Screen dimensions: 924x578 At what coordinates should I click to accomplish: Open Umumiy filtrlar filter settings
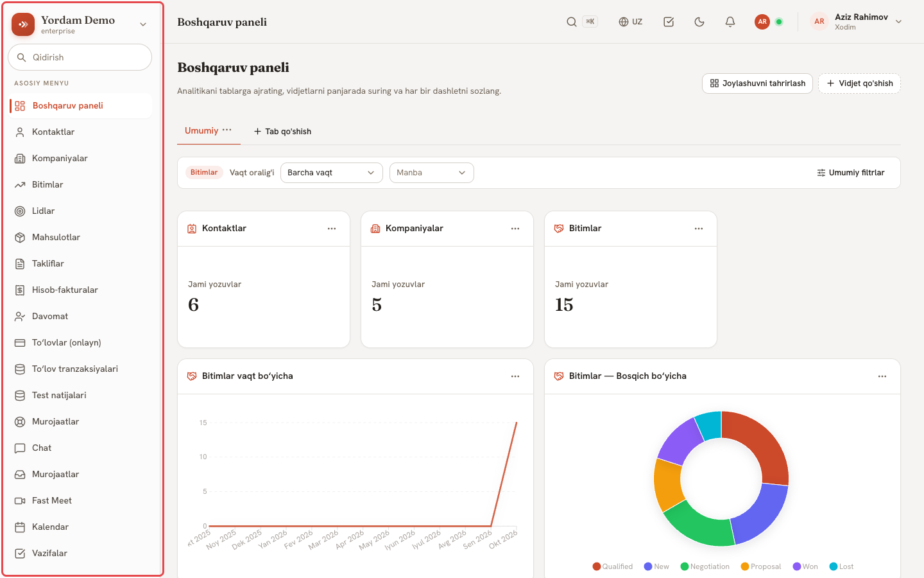point(850,173)
